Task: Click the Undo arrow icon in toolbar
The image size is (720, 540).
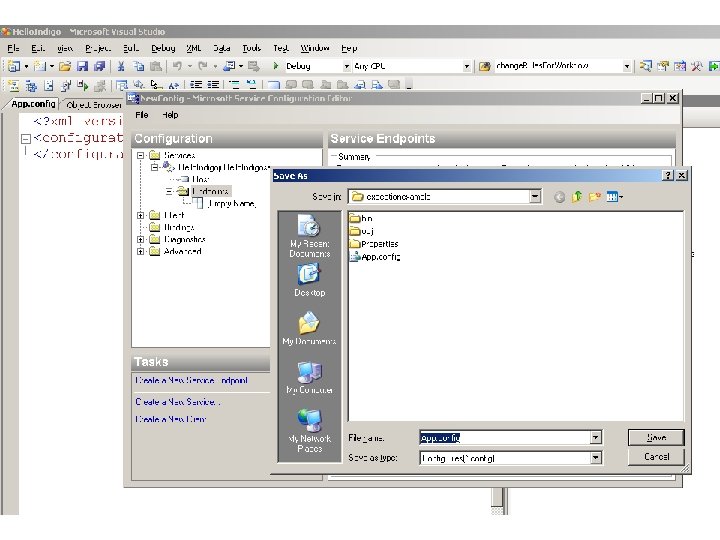Action: click(177, 66)
